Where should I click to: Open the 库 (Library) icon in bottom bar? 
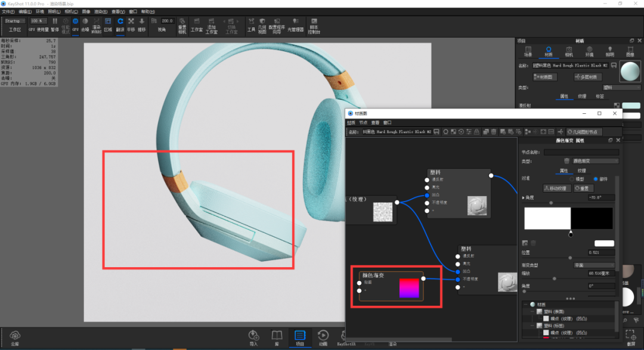[277, 336]
